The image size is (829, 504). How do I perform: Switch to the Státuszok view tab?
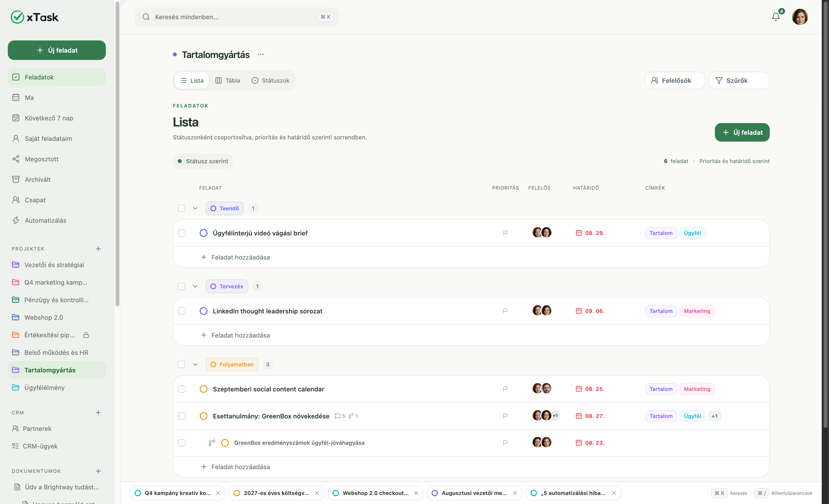pos(270,80)
